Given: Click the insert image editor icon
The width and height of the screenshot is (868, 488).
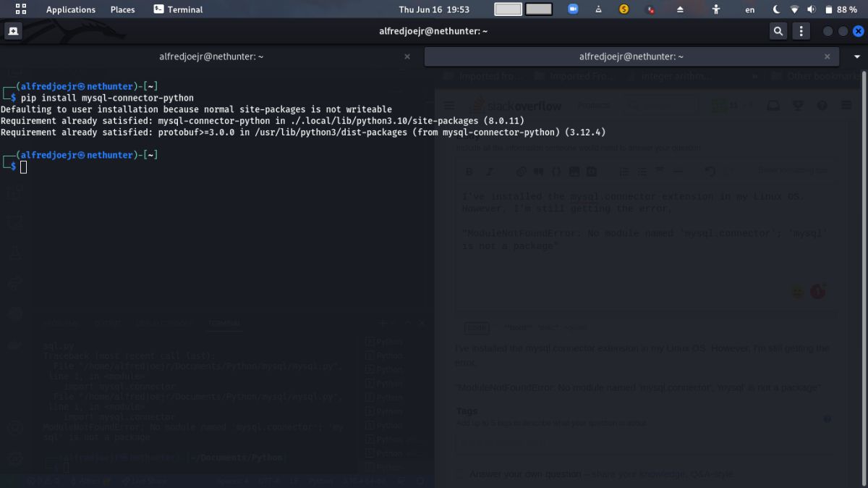Looking at the screenshot, I should coord(574,172).
